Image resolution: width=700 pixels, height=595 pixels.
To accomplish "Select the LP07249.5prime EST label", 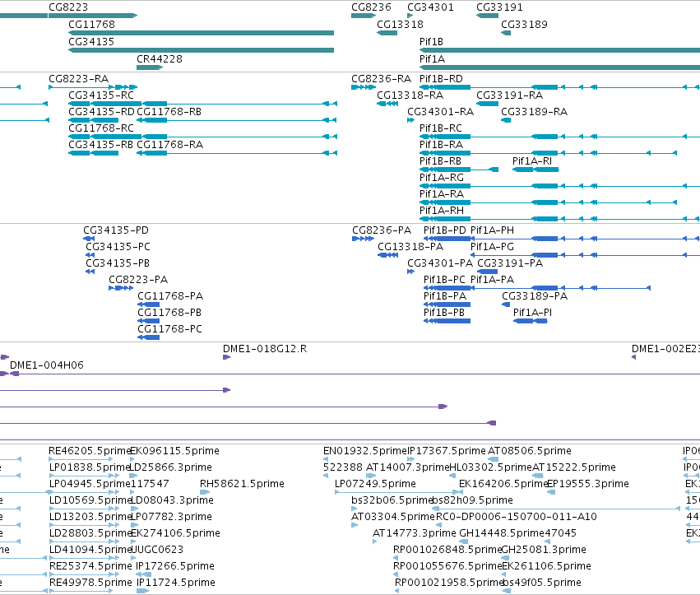I will pos(375,484).
